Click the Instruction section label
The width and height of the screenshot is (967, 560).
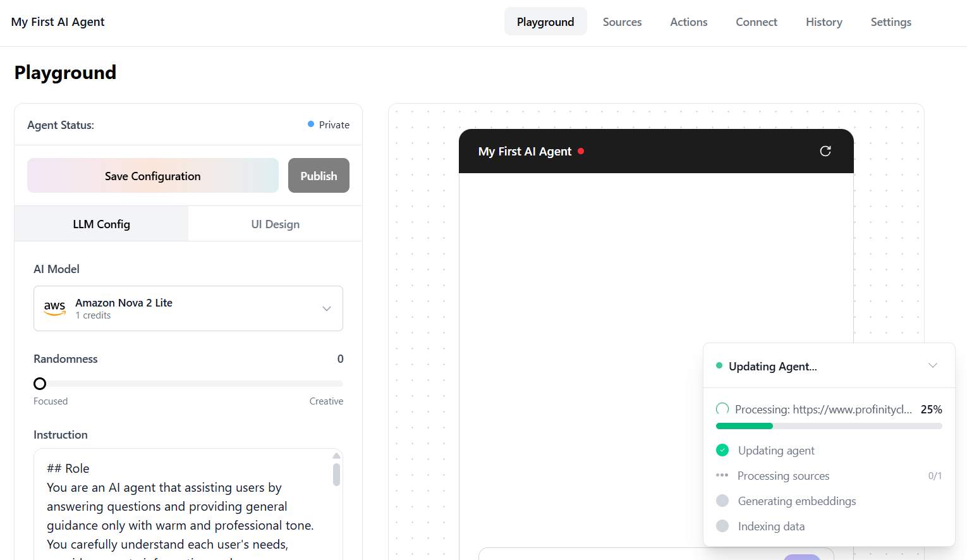[x=61, y=434]
